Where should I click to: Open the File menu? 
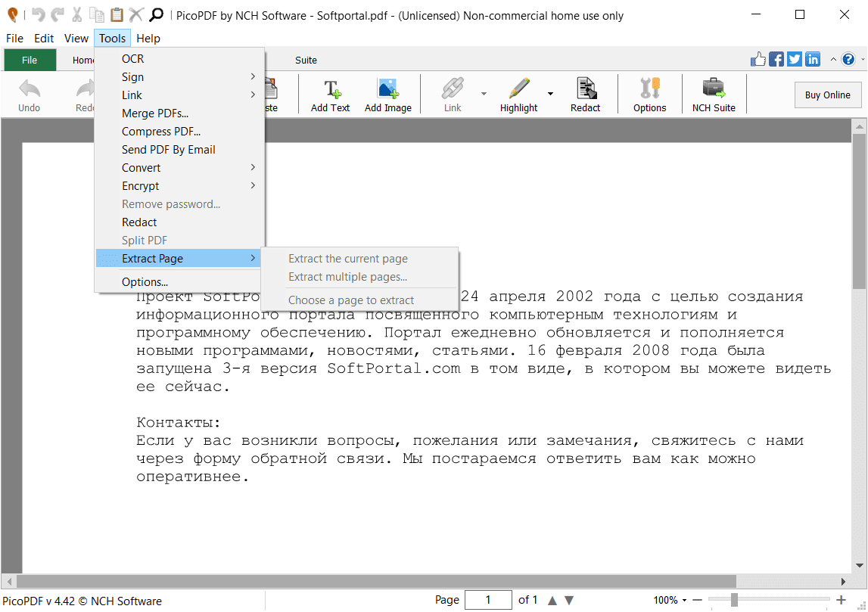click(14, 38)
